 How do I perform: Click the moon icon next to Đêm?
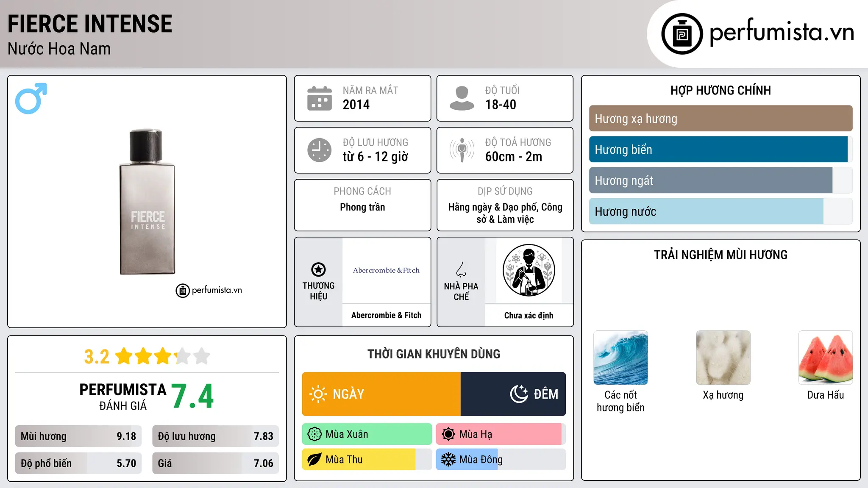click(x=519, y=394)
